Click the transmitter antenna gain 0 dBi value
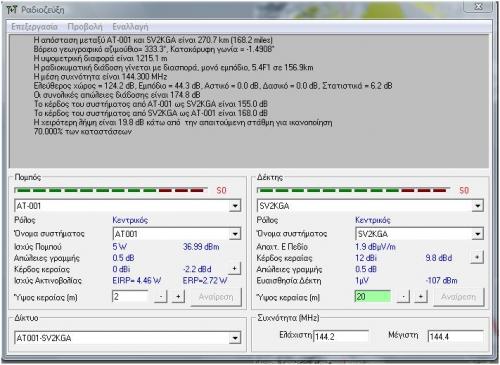Image resolution: width=500 pixels, height=365 pixels. [121, 269]
